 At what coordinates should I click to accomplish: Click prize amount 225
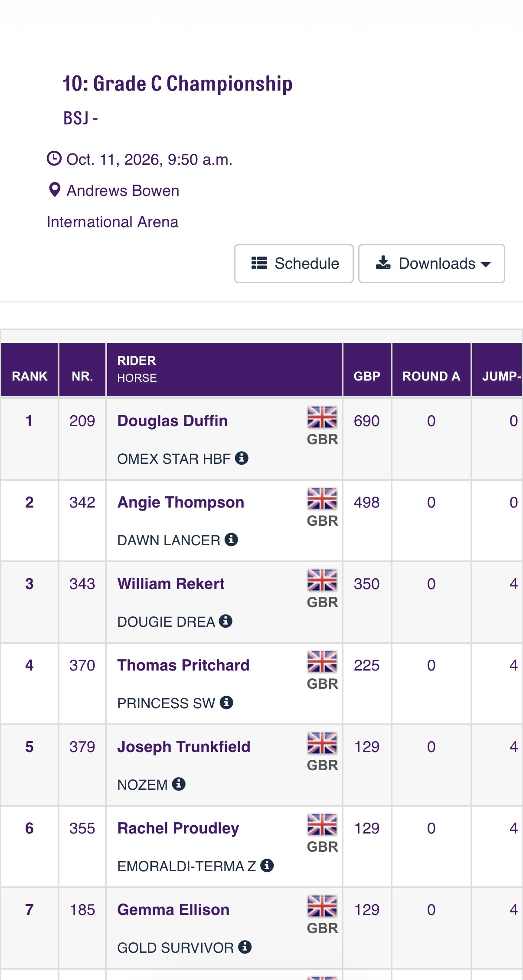point(367,665)
